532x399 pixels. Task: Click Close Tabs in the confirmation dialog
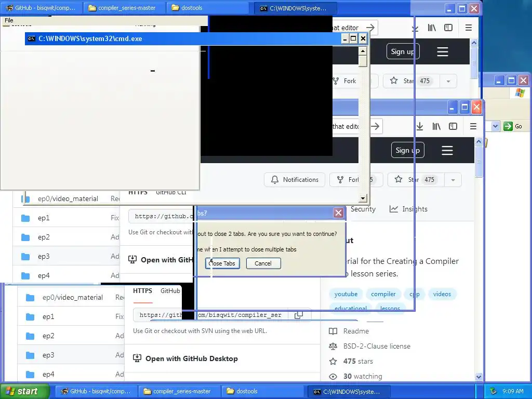tap(222, 263)
